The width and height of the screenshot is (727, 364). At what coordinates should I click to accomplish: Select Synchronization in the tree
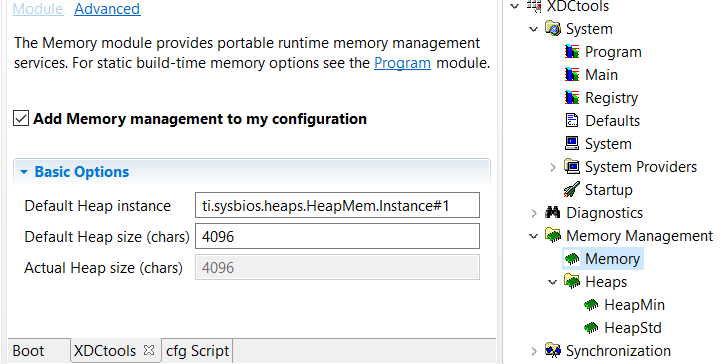click(618, 351)
